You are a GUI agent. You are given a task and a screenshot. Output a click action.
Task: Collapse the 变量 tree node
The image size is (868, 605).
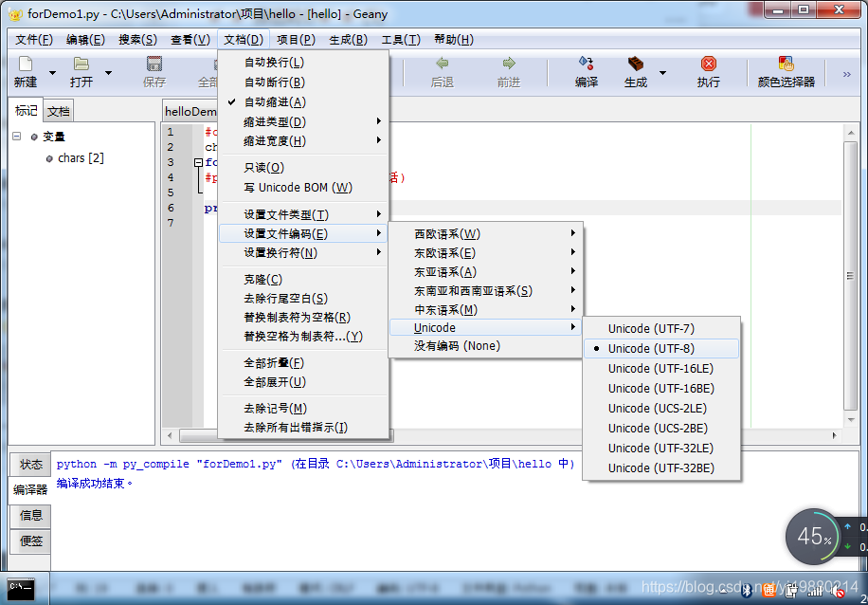[17, 136]
